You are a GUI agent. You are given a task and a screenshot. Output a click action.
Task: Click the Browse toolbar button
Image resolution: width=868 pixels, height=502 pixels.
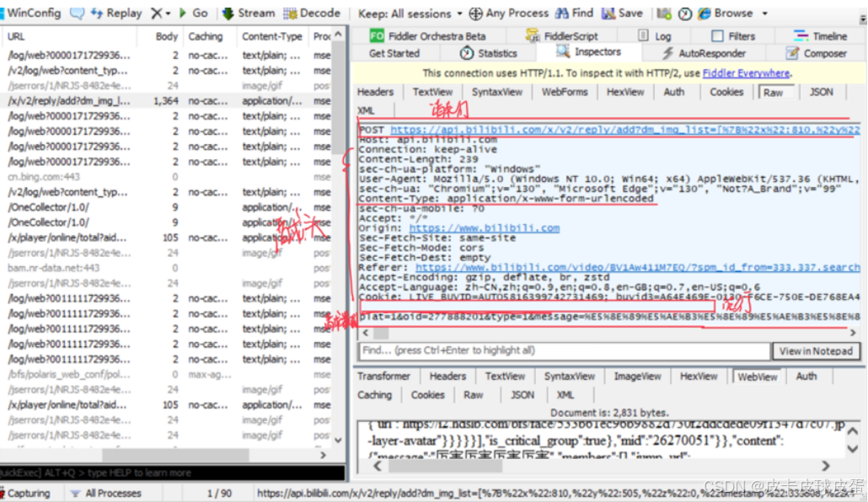tap(726, 13)
